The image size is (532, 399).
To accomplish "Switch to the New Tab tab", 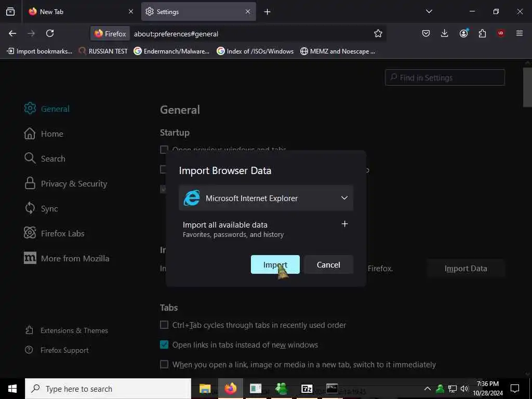I will [82, 11].
